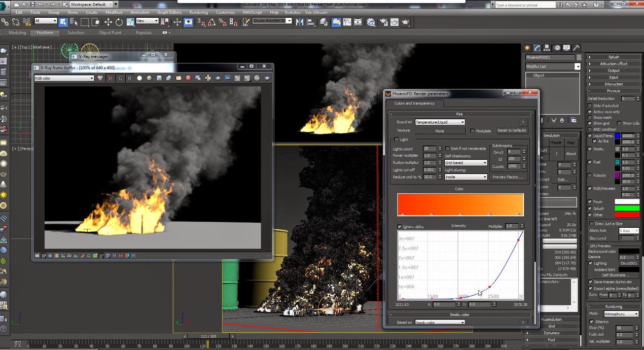Viewport: 644px width, 350px height.
Task: Select Colors and transparency tab
Action: pos(414,103)
